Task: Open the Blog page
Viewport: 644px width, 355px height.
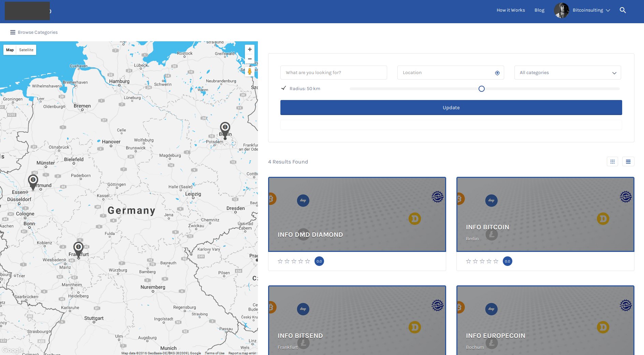Action: 539,10
